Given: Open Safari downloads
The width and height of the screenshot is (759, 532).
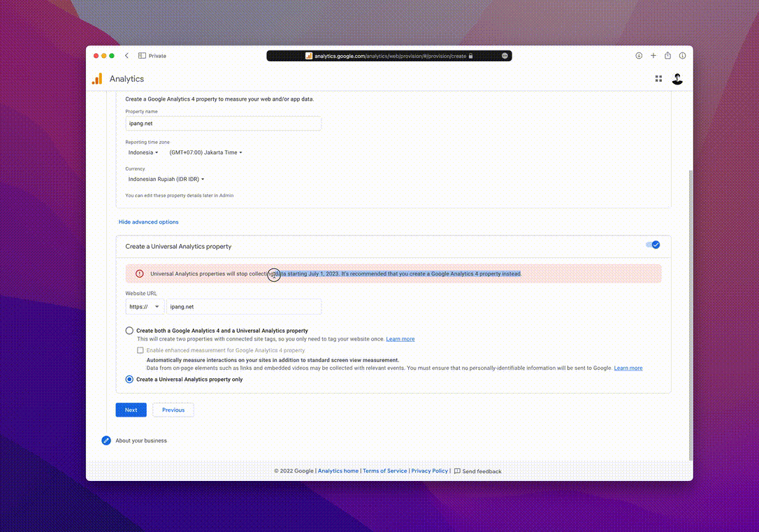Looking at the screenshot, I should (639, 56).
